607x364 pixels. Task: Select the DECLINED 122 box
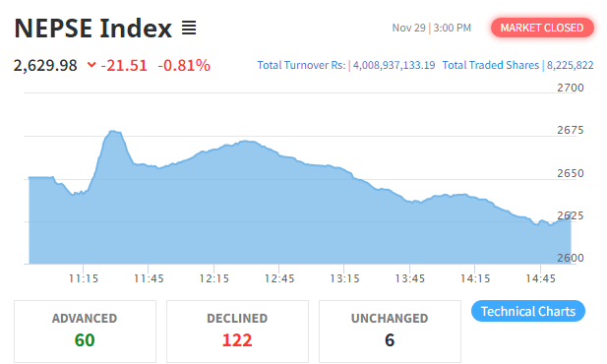coord(237,332)
